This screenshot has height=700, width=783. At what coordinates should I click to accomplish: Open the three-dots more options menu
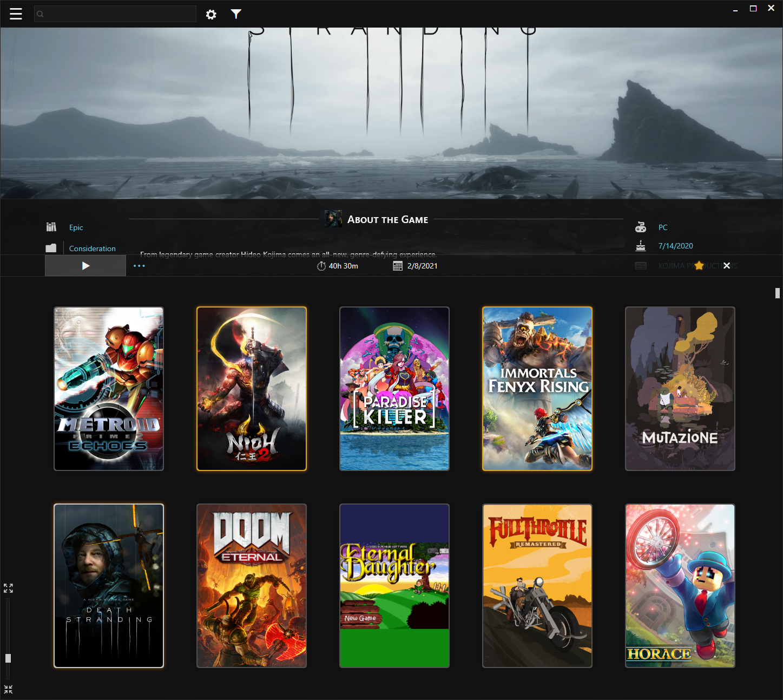coord(139,266)
